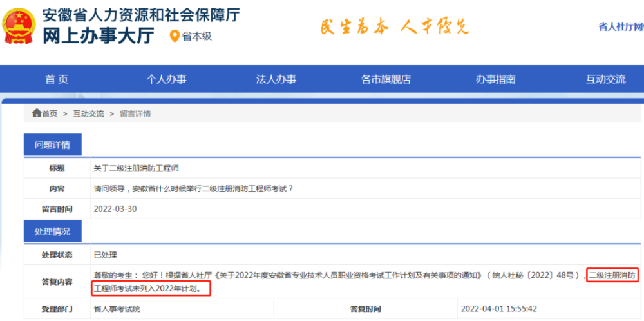
Task: Click the 处理状态 row label
Action: click(57, 255)
